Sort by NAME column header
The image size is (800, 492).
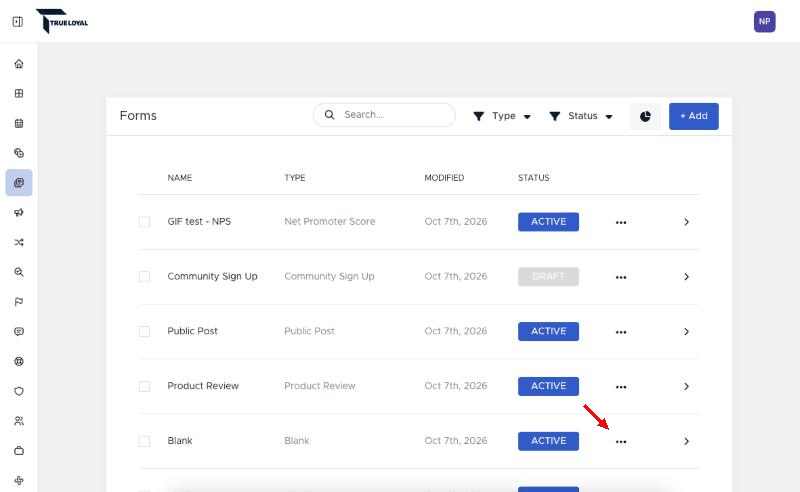[180, 178]
